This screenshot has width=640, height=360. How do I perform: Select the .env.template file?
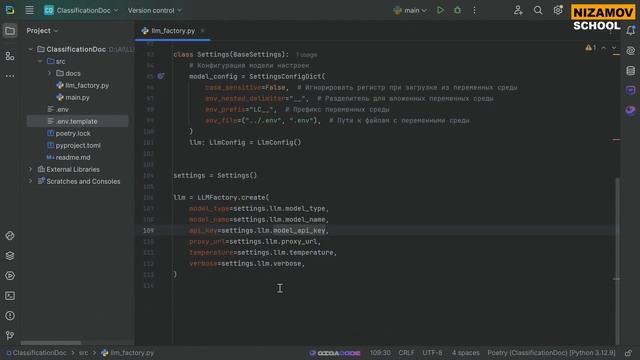(x=72, y=121)
